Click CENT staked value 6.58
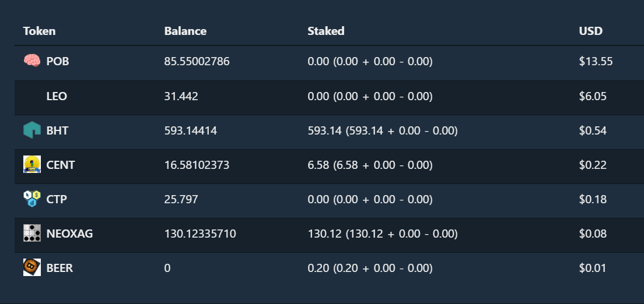This screenshot has height=304, width=644. point(318,165)
